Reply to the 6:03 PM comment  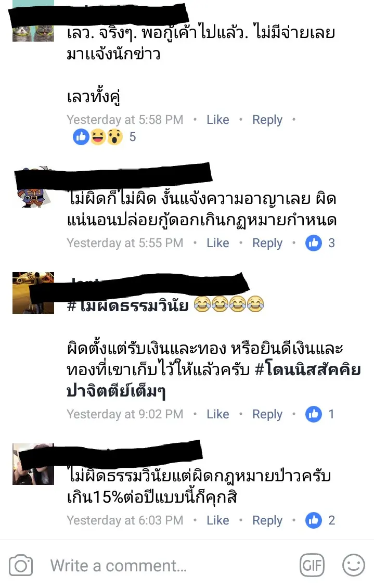(267, 521)
